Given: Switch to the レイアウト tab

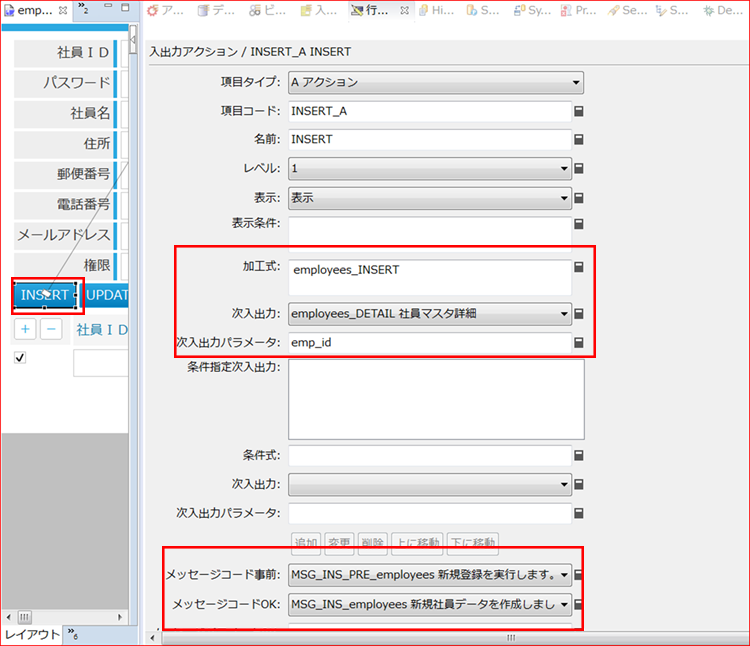Looking at the screenshot, I should click(31, 635).
